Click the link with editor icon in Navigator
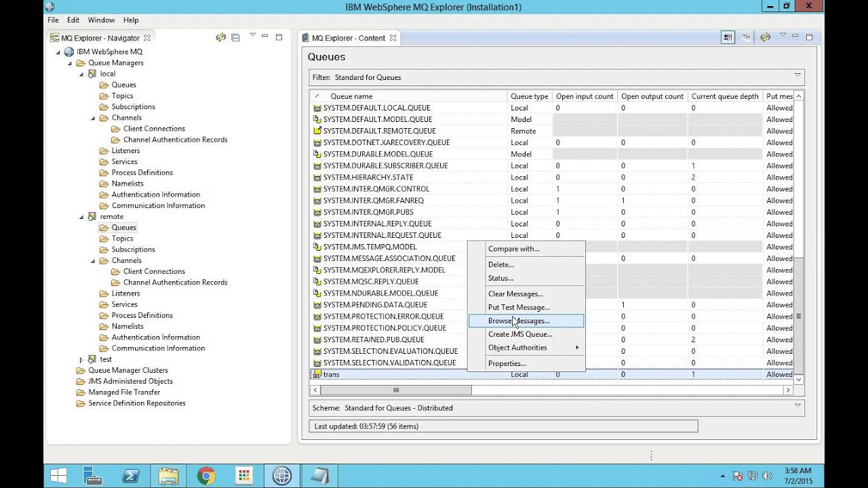 (x=220, y=38)
